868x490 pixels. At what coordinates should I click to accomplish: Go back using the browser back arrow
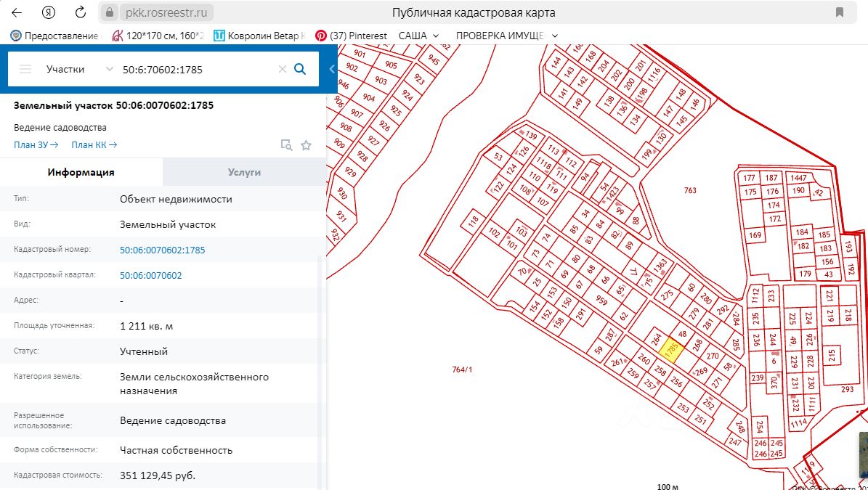coord(17,12)
